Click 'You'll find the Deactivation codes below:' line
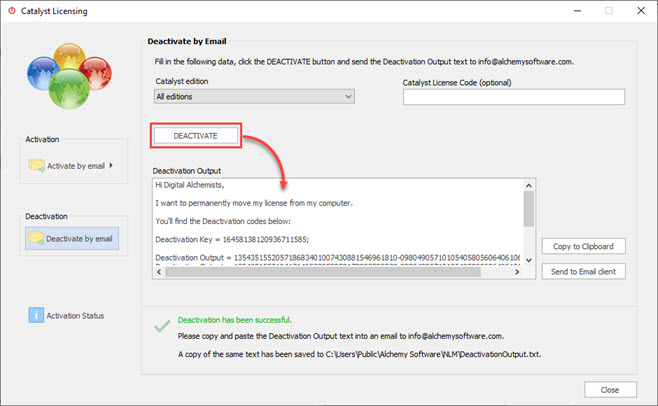The width and height of the screenshot is (658, 406). 223,221
